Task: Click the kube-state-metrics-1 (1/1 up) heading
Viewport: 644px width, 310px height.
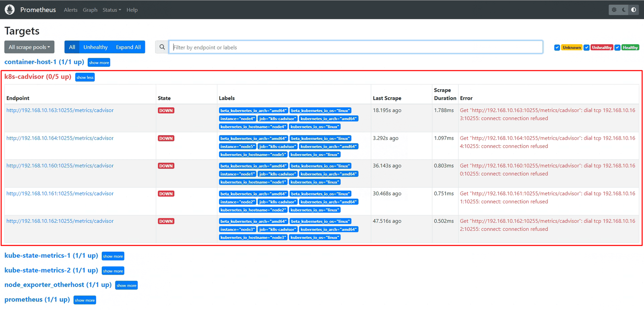Action: 51,256
